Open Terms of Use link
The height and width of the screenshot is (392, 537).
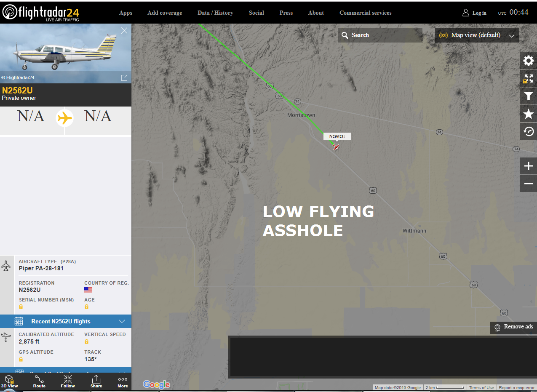(481, 388)
